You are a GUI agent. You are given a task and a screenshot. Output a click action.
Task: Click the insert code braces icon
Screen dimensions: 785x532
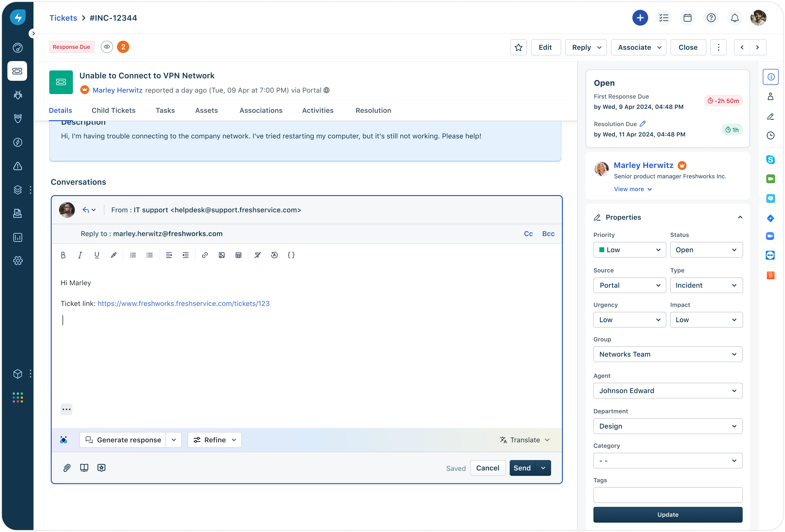tap(291, 255)
